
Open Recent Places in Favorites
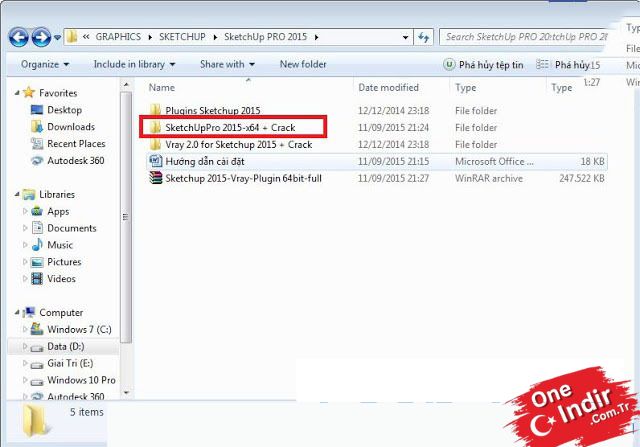(x=76, y=144)
